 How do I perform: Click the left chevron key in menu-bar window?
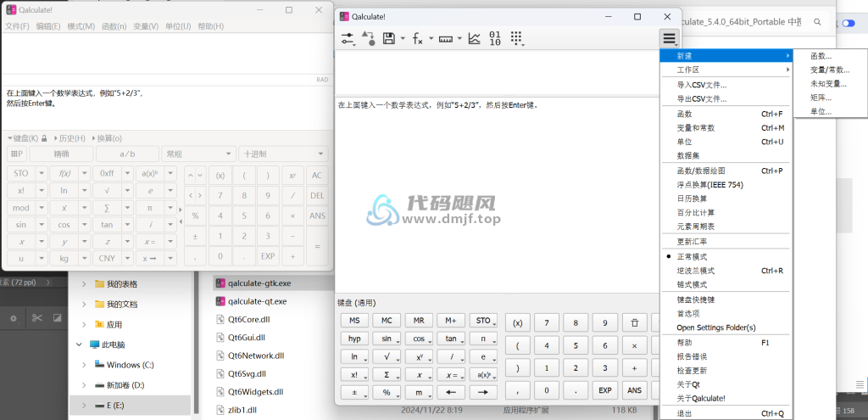[191, 195]
